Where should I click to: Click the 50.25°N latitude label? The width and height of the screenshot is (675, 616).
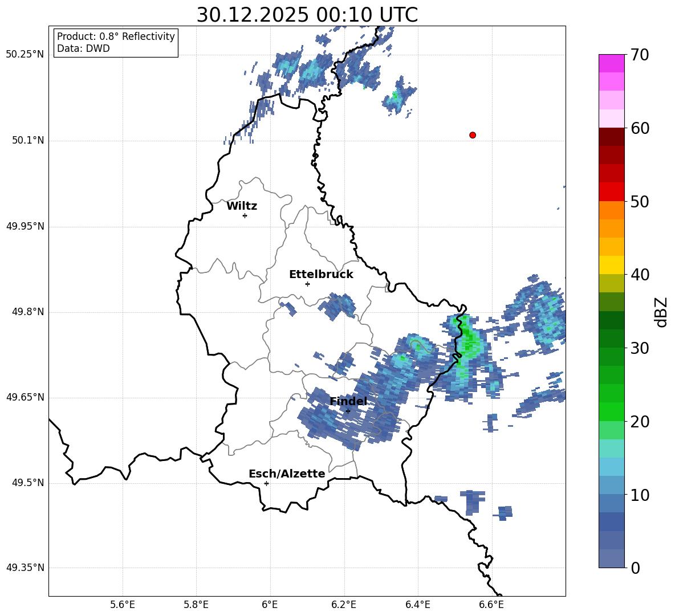tap(25, 55)
